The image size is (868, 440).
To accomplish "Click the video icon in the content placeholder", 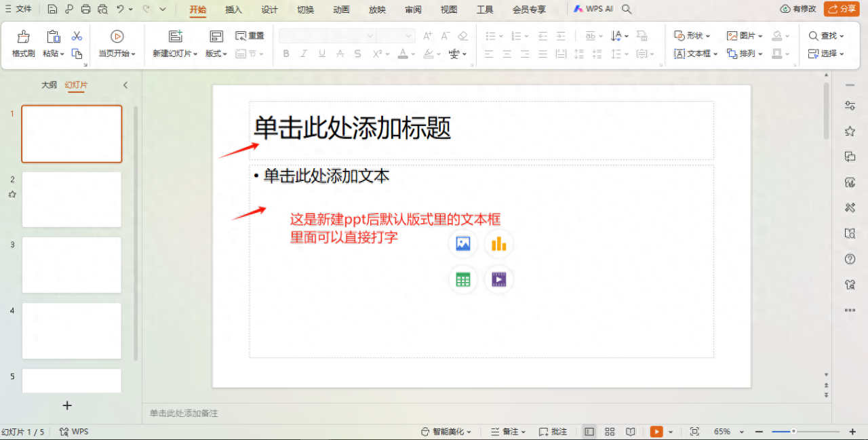I will click(x=498, y=279).
